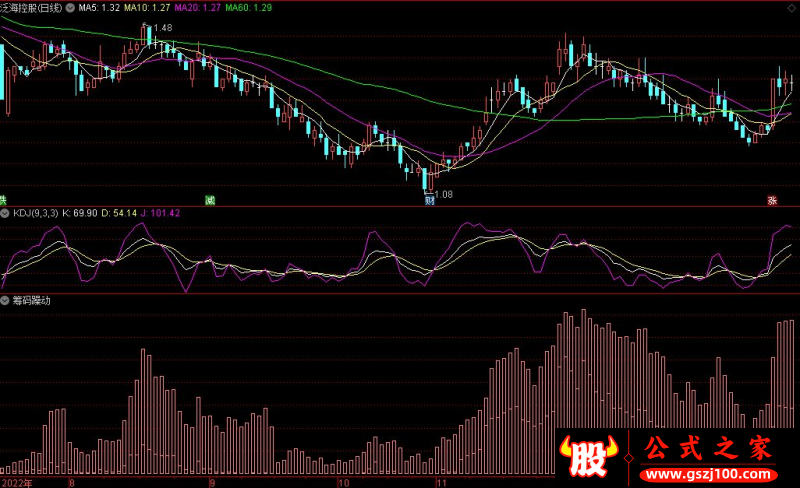
Task: Expand the KDJ(9,3,3) indicator settings arrow
Action: tap(6, 212)
